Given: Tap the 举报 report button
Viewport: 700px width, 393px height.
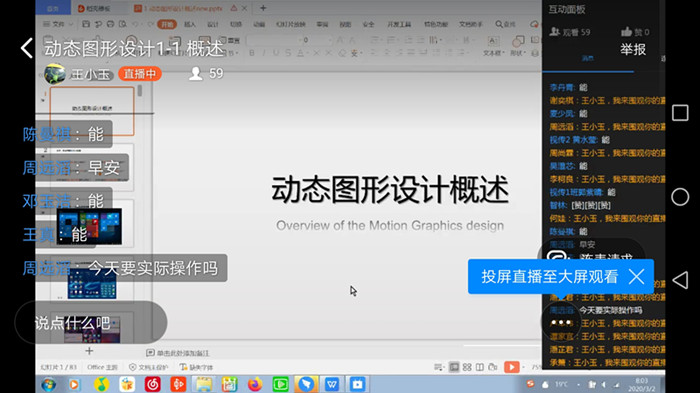Looking at the screenshot, I should (x=633, y=49).
